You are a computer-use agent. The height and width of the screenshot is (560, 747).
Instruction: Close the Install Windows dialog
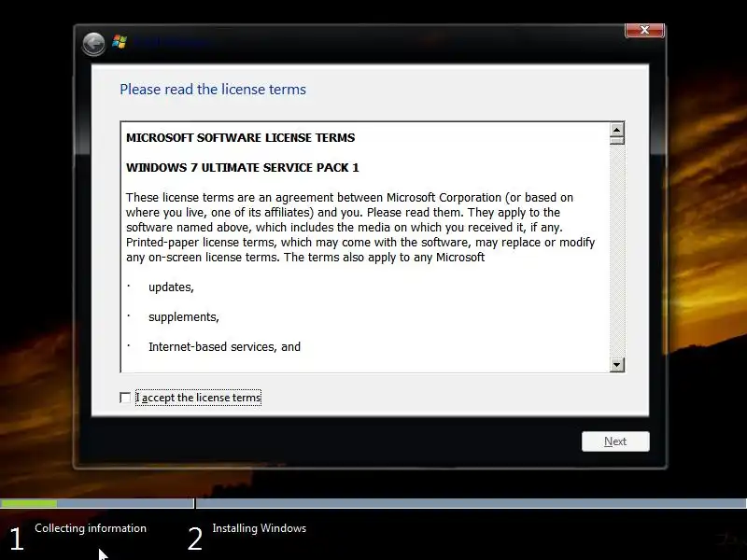coord(644,30)
